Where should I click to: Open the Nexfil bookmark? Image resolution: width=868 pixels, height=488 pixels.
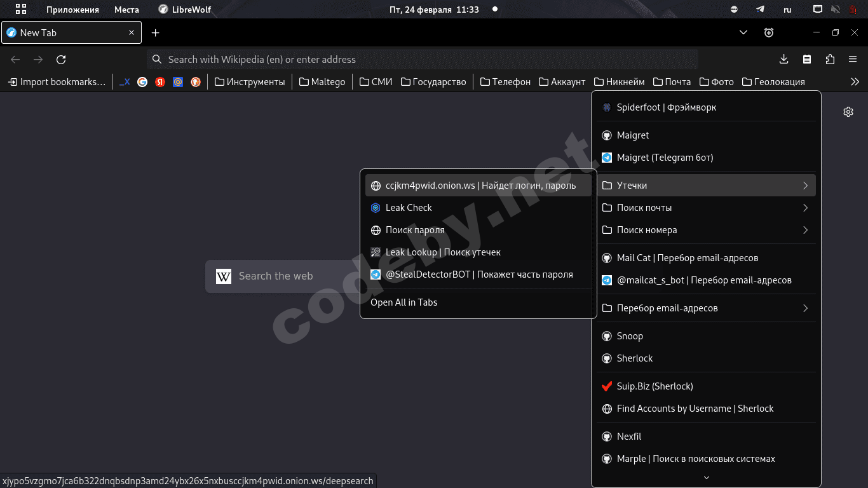click(x=706, y=437)
